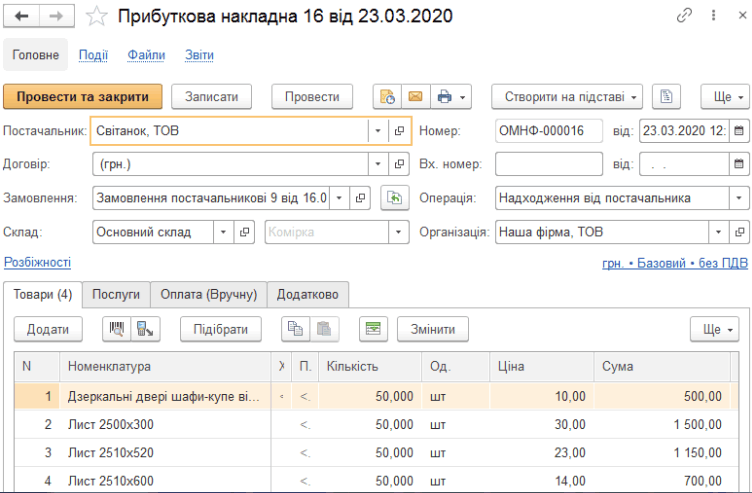The height and width of the screenshot is (493, 752).
Task: Focus the Комірка input field
Action: (x=327, y=232)
